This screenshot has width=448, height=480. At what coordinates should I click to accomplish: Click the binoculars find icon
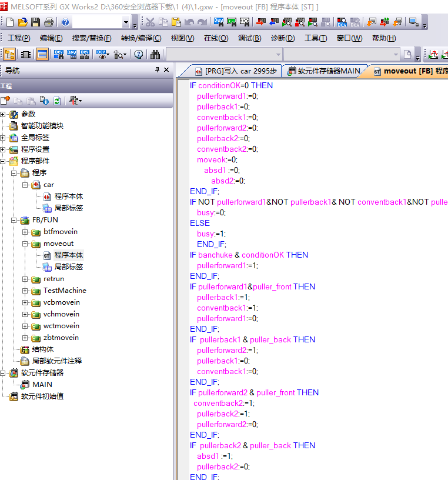tap(155, 54)
